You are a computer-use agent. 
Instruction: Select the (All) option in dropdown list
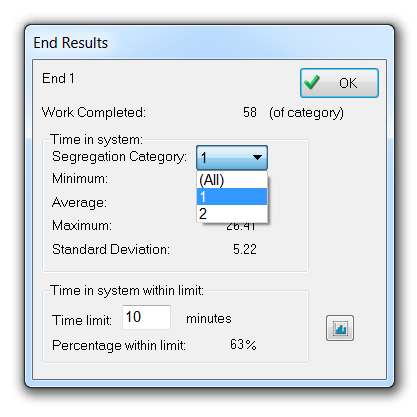(x=232, y=180)
